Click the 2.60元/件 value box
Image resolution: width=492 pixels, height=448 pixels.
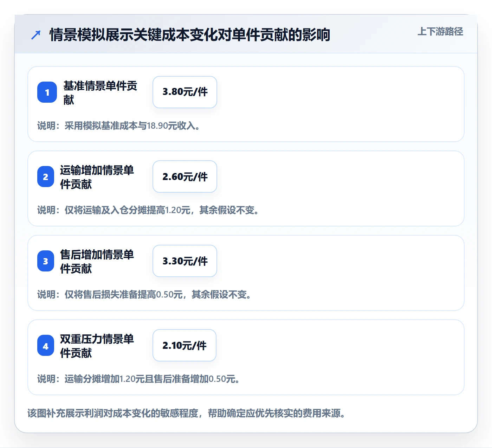click(x=185, y=177)
